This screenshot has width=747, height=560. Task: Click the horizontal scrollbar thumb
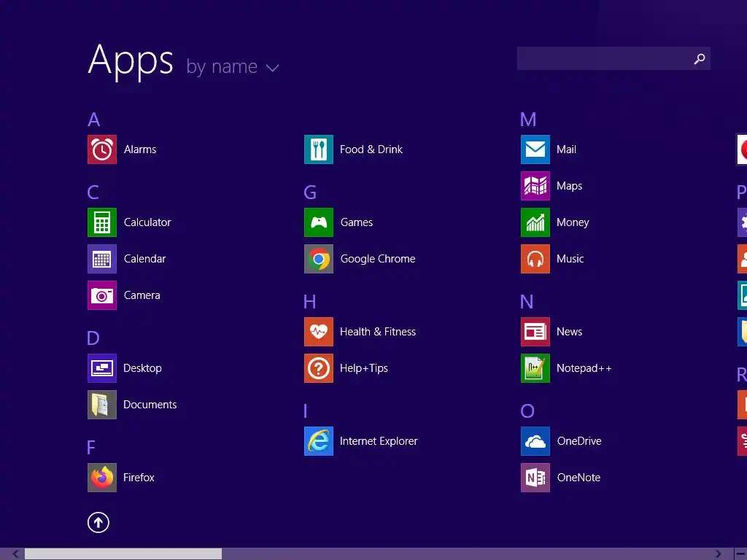(x=123, y=554)
